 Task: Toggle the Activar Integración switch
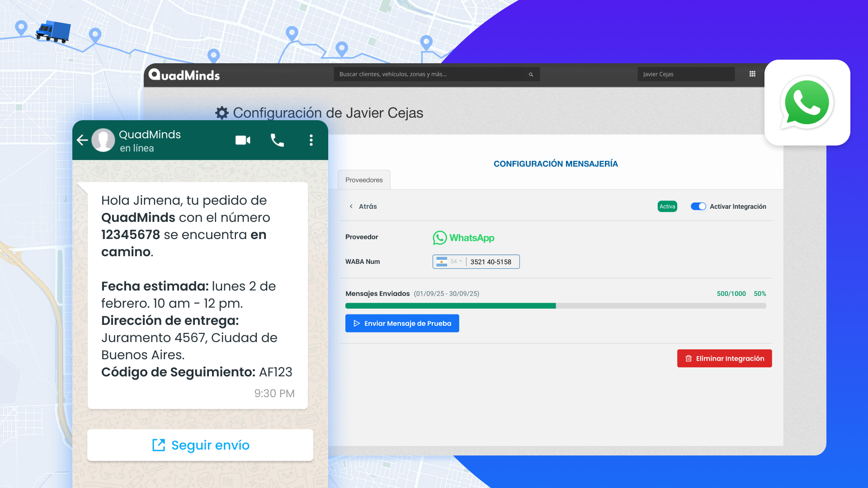698,206
